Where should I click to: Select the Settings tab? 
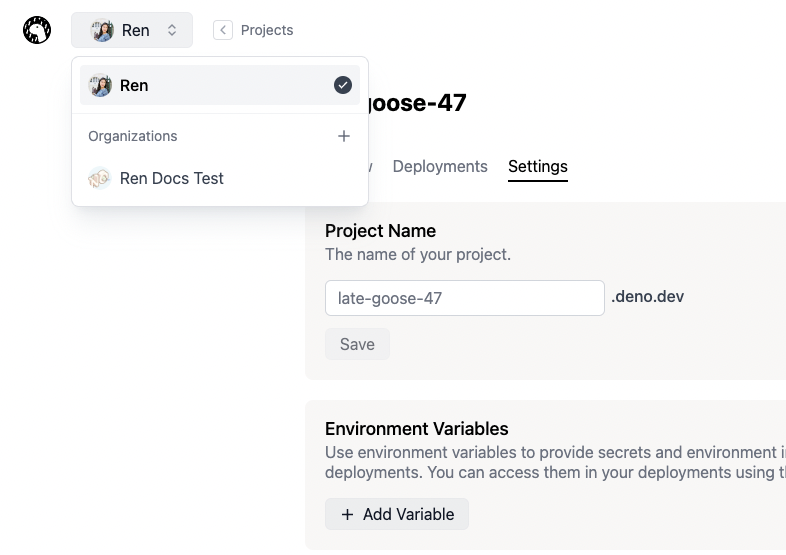[537, 166]
